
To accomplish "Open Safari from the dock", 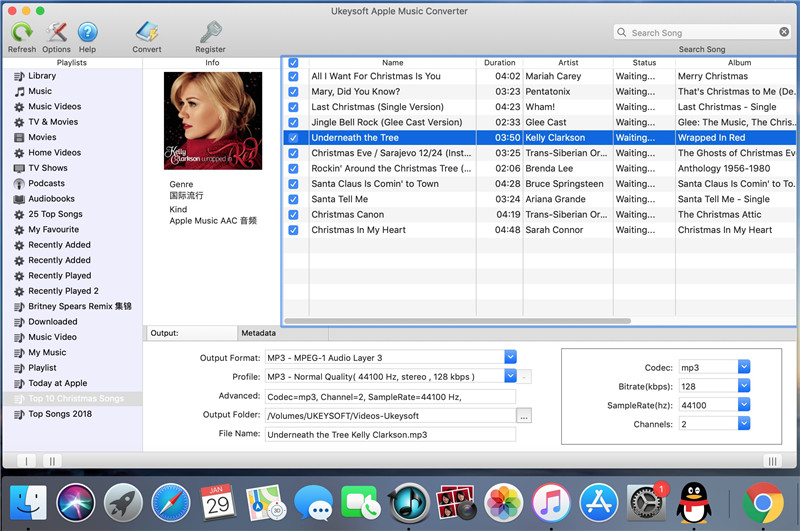I will coord(170,503).
